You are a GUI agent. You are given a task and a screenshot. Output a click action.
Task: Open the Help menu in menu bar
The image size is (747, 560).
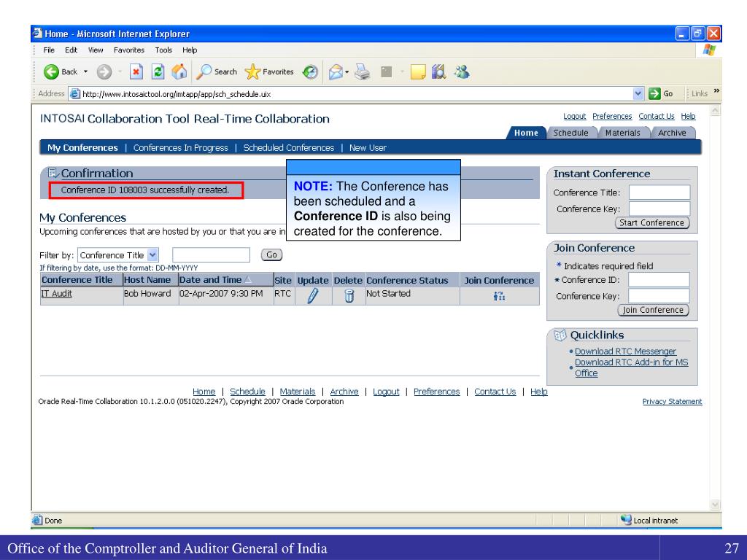click(x=190, y=50)
